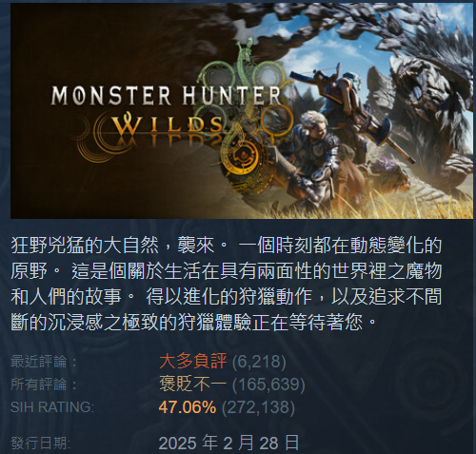Open the 褒貶不一 all reviews summary
This screenshot has width=476, height=454.
point(192,384)
